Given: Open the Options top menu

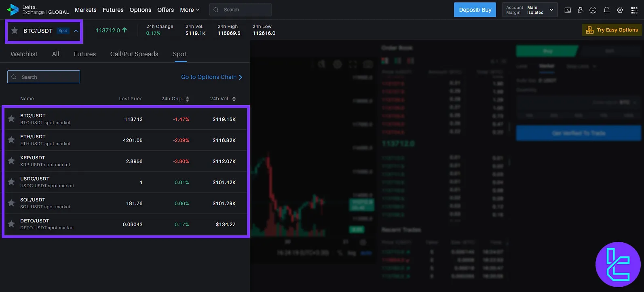Looking at the screenshot, I should 140,10.
